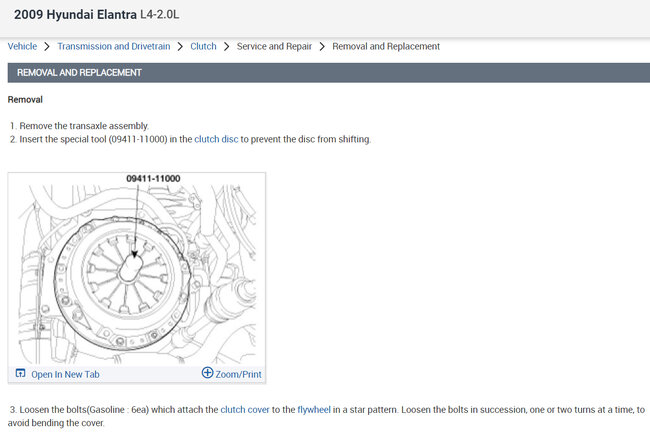Click the "Zoom/Print" text label
This screenshot has width=650, height=444.
238,374
